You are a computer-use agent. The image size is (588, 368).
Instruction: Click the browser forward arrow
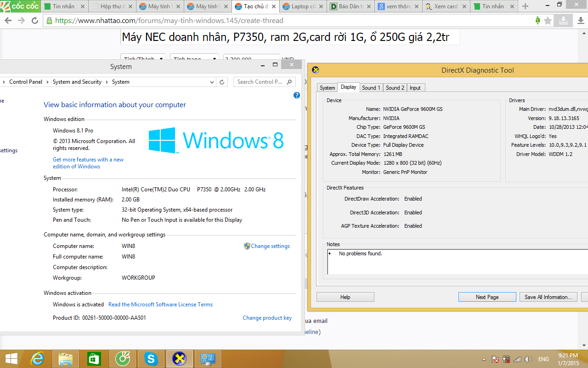click(x=21, y=21)
